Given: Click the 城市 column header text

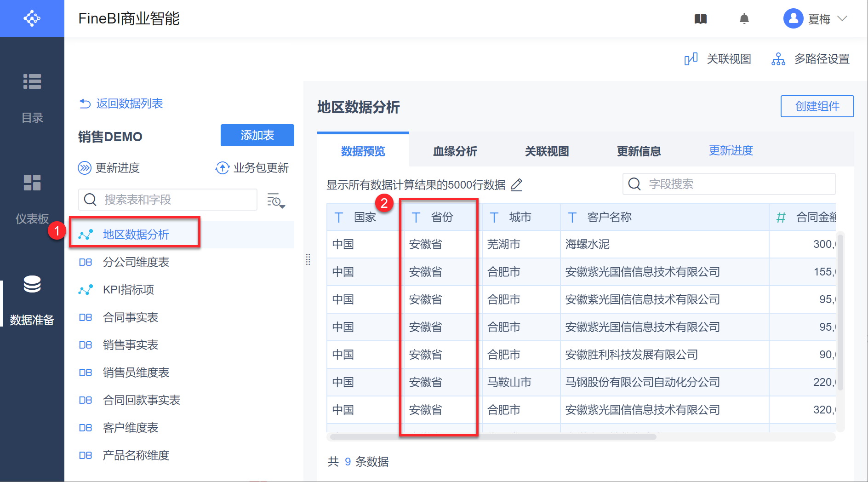Looking at the screenshot, I should 520,217.
